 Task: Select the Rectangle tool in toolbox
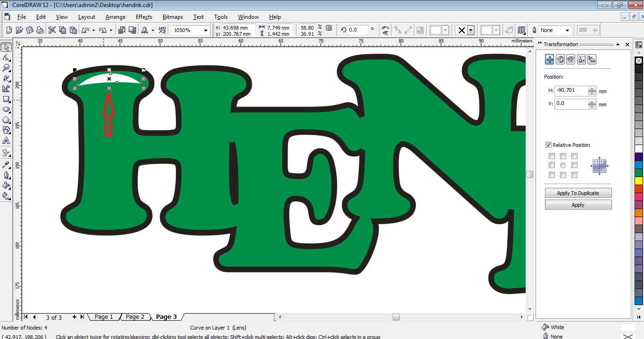pos(6,99)
